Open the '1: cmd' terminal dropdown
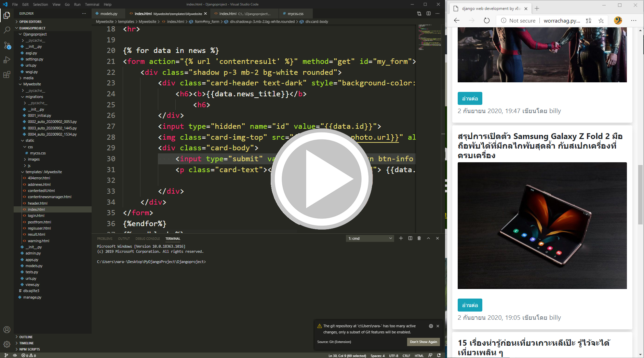 point(370,238)
